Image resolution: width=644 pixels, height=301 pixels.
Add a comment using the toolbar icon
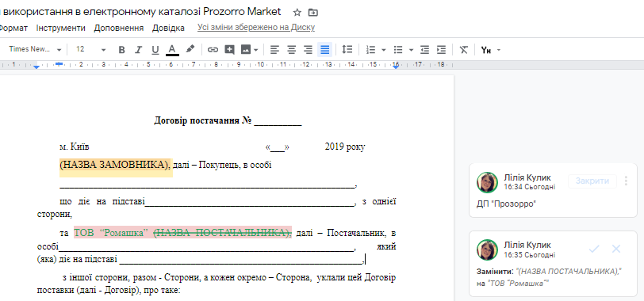click(229, 50)
